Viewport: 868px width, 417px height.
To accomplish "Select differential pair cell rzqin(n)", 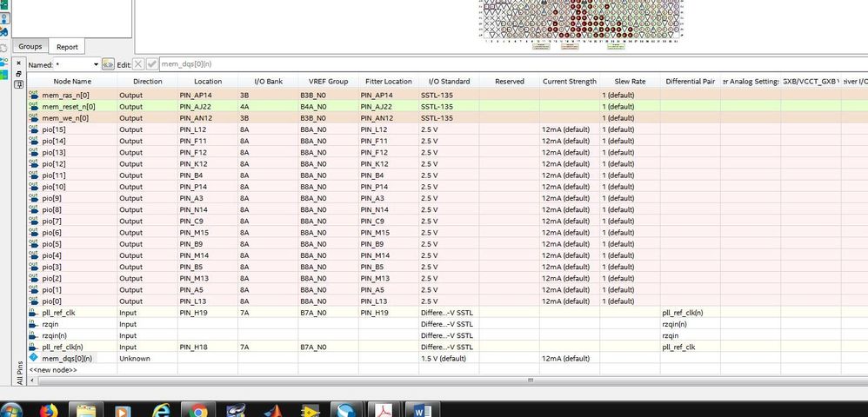I will pos(690,324).
